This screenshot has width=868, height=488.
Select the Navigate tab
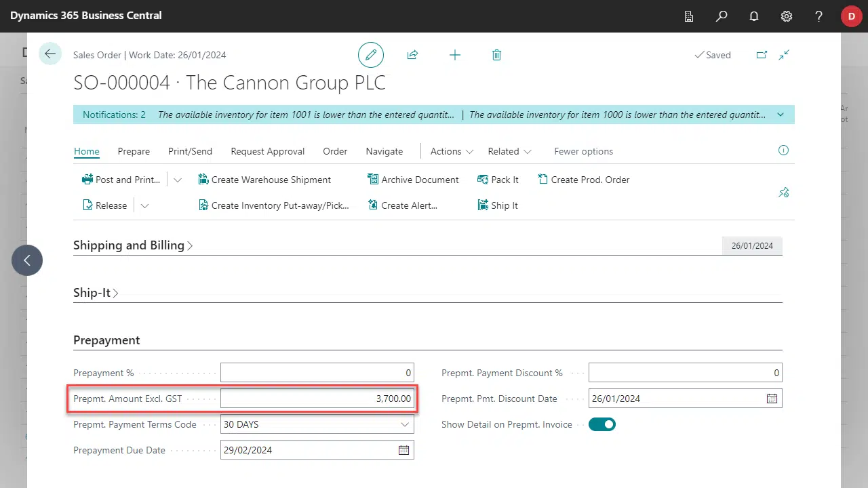tap(384, 151)
